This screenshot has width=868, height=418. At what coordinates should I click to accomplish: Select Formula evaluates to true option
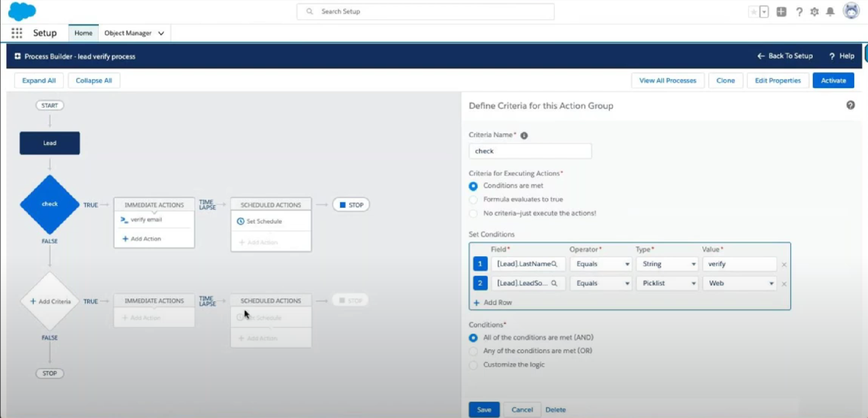pos(473,200)
